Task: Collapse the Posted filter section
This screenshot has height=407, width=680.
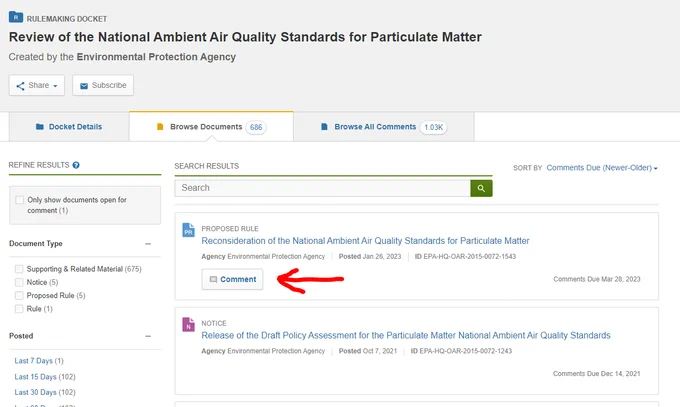Action: pos(148,336)
